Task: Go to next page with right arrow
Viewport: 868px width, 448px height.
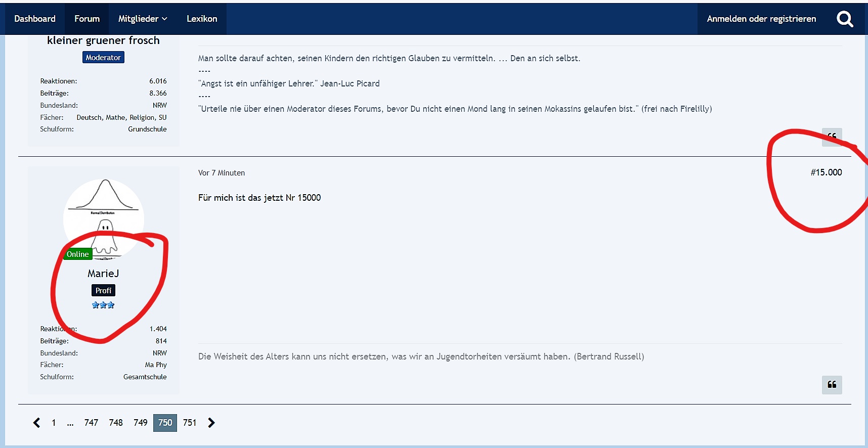Action: 211,423
